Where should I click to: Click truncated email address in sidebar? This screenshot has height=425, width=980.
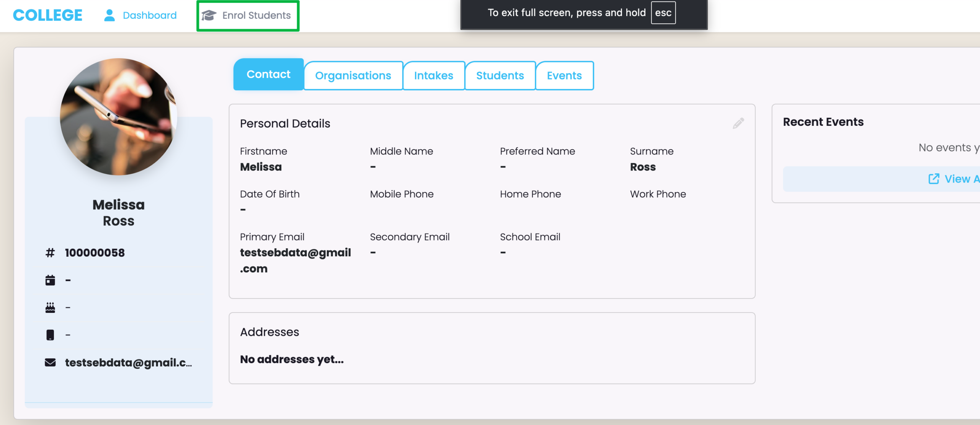click(x=128, y=363)
